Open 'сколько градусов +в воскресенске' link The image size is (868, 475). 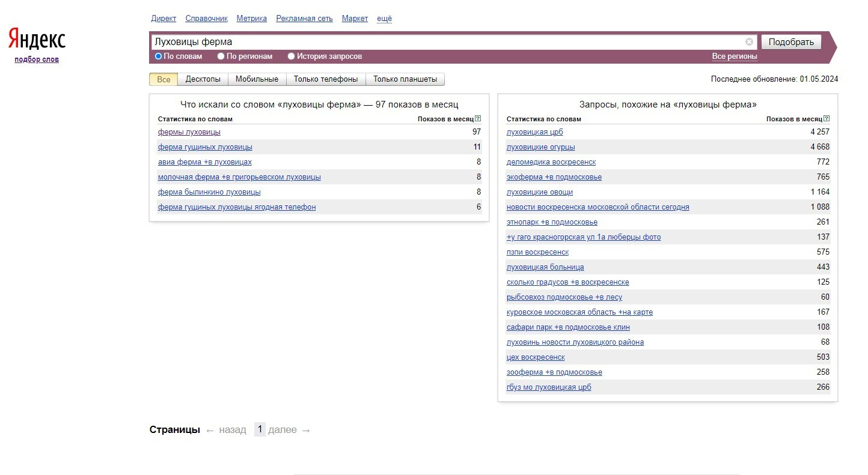[x=568, y=282]
